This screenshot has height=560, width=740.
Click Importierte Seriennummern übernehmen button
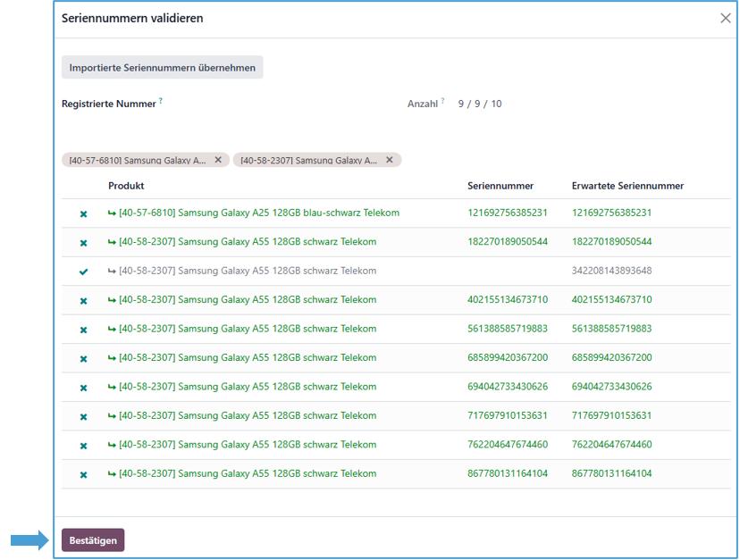162,68
